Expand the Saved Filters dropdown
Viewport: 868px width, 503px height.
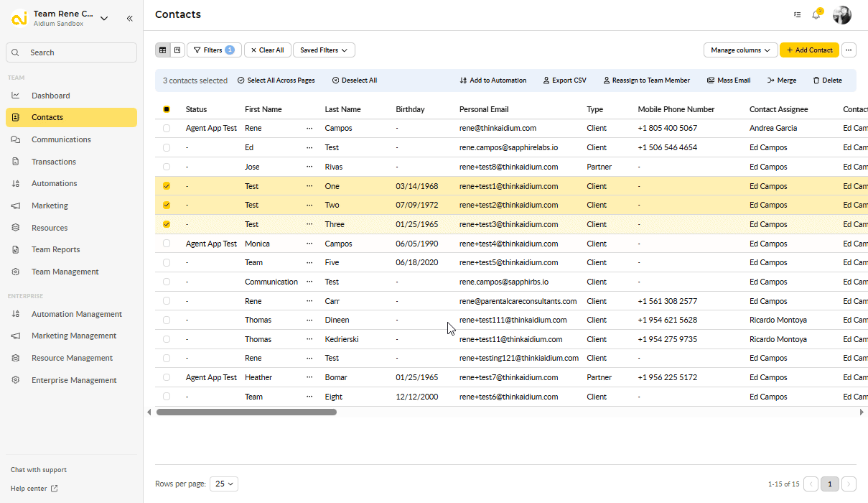(x=324, y=50)
